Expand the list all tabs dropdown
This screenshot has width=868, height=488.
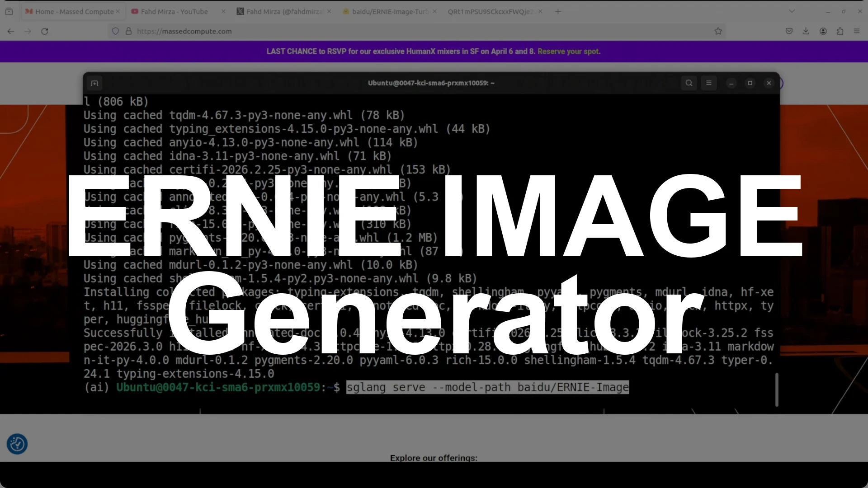(x=792, y=11)
